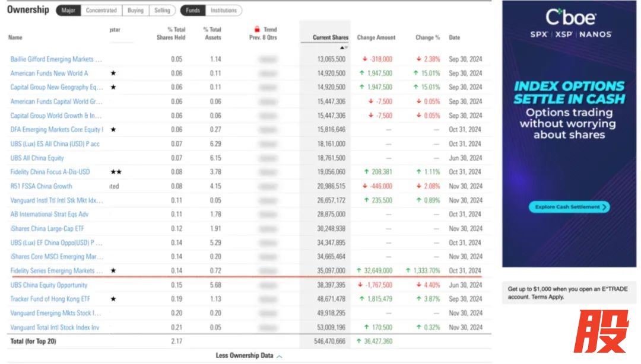Click the red down arrow for Baillie Gifford change

coord(365,59)
